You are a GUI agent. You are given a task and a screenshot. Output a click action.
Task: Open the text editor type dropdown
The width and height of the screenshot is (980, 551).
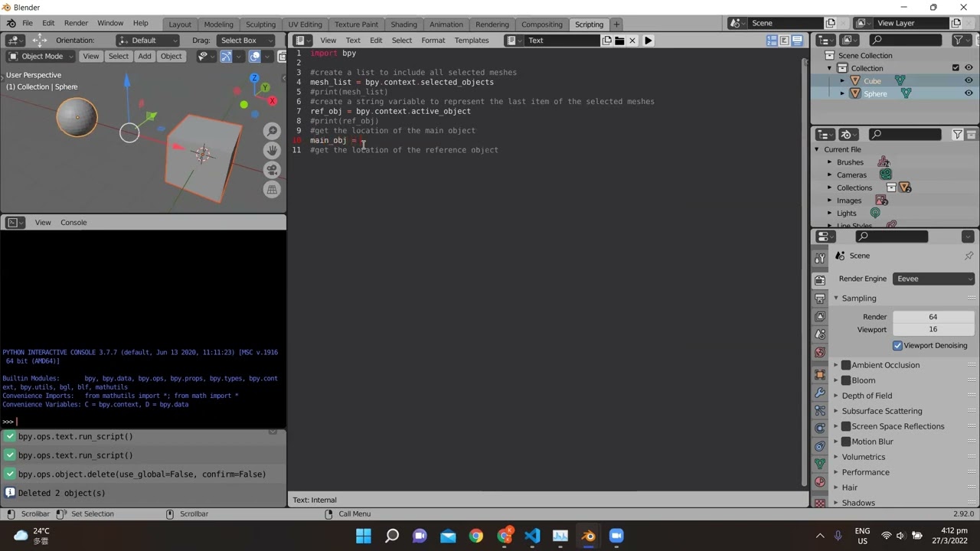(303, 41)
